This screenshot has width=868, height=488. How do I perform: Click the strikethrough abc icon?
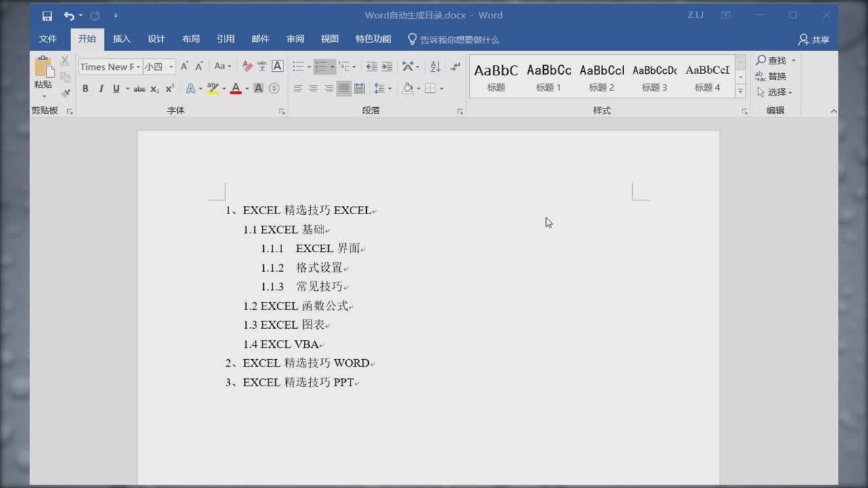[139, 89]
